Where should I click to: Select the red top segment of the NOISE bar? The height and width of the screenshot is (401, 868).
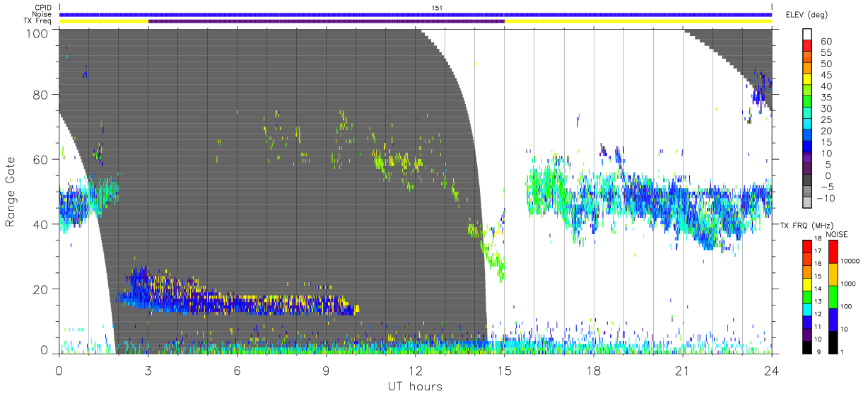click(x=833, y=251)
